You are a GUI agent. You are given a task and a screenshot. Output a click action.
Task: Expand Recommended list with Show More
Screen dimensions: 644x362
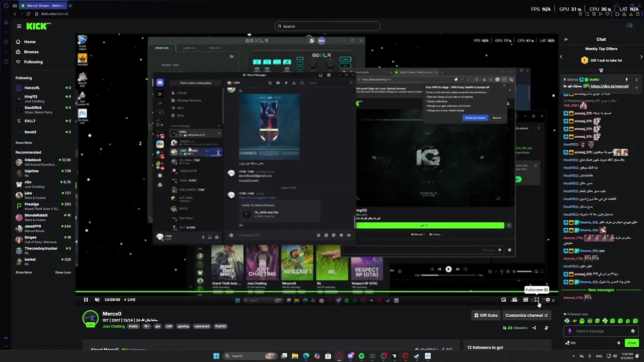24,273
